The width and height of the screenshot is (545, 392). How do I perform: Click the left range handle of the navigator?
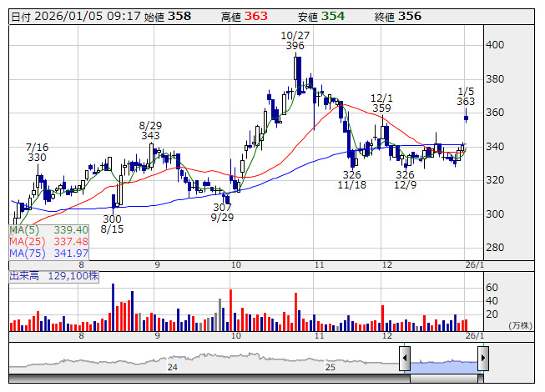404,359
